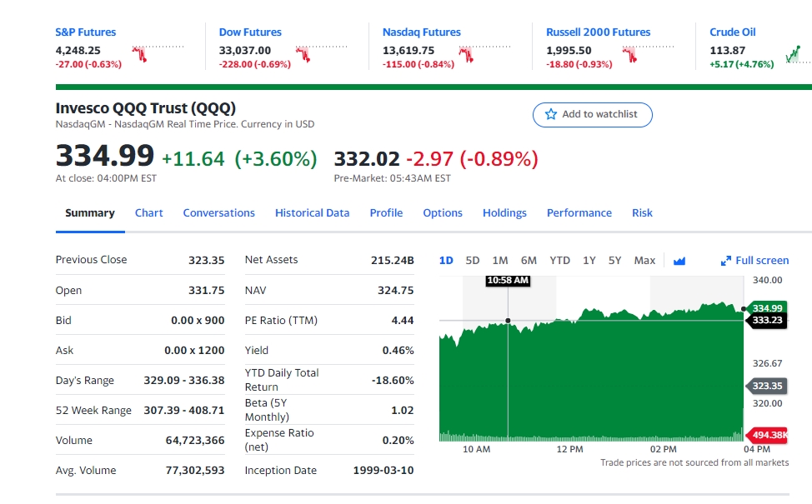
Task: Open the Crude Oil quote link
Action: coord(732,32)
